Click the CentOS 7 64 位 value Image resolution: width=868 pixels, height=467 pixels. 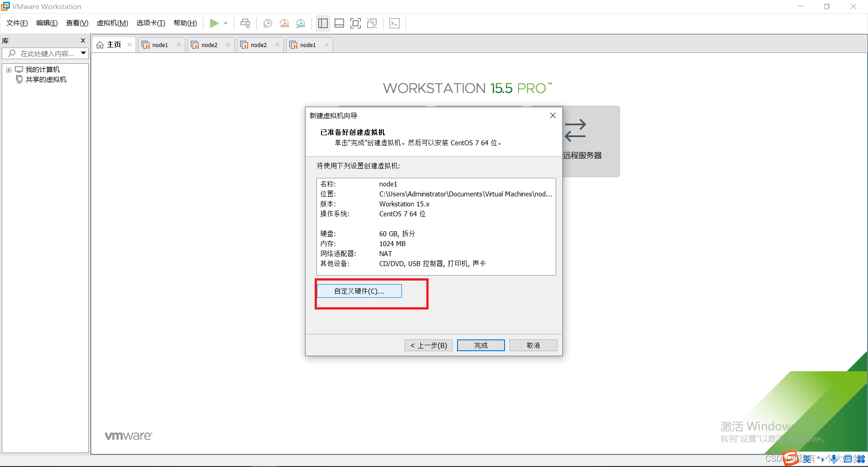click(402, 214)
